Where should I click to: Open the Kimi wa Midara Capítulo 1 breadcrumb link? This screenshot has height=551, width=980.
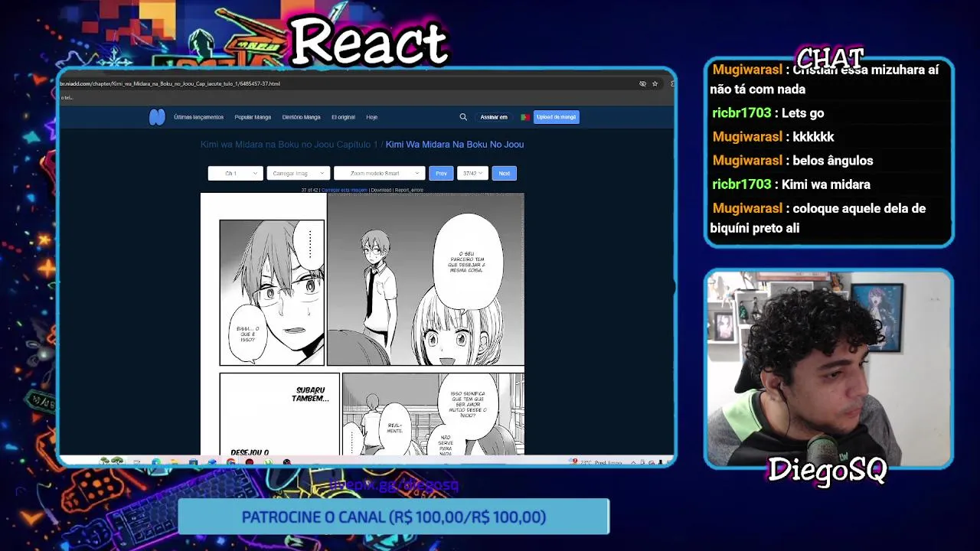[289, 145]
